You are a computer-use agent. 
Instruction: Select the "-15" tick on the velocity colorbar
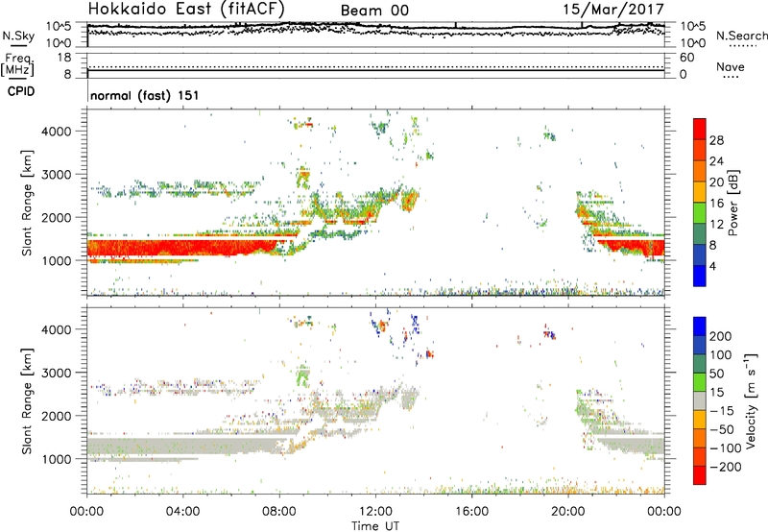[721, 410]
